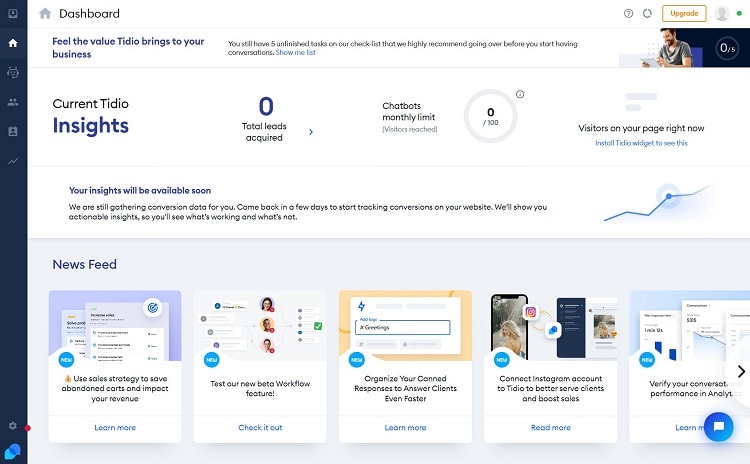
Task: Open the user profile avatar
Action: click(722, 13)
